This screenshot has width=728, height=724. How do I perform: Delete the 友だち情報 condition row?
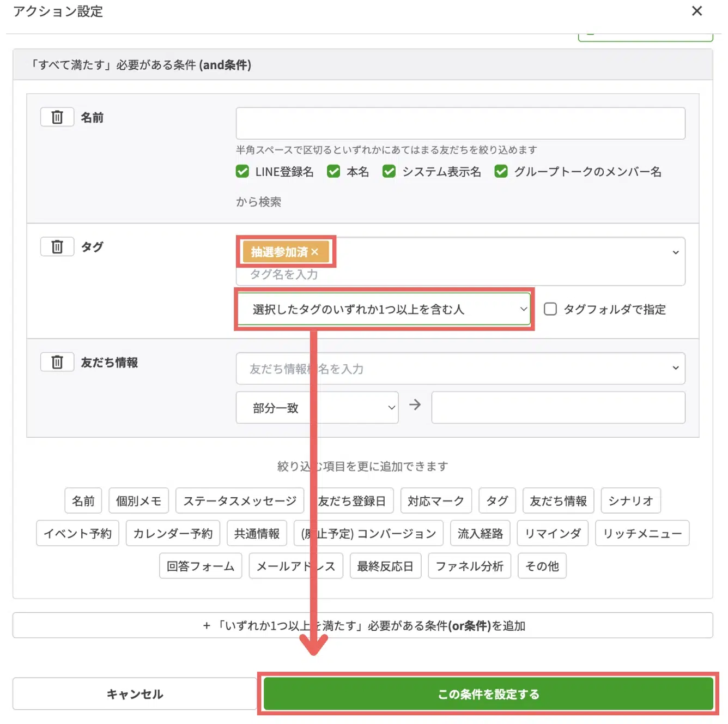[57, 362]
